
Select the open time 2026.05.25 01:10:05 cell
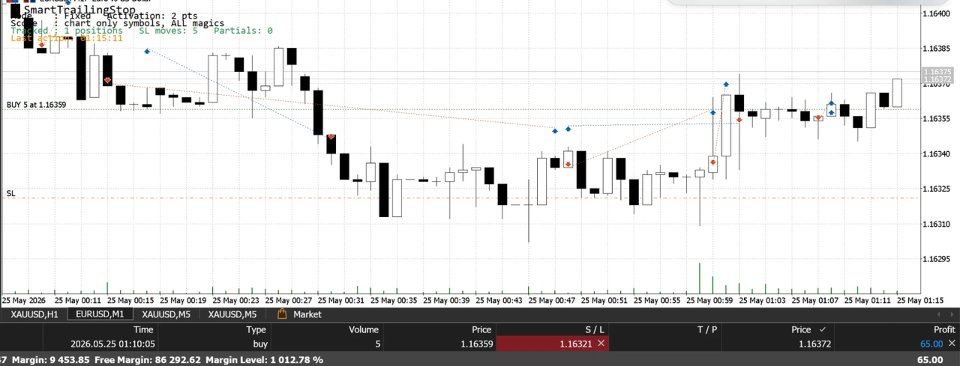pos(113,344)
